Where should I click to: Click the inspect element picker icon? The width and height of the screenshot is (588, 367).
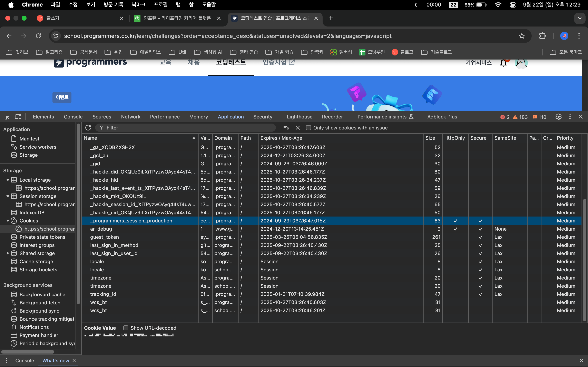click(7, 117)
